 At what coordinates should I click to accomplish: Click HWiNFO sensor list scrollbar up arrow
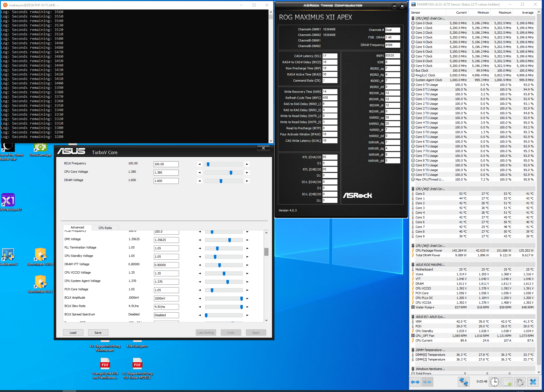[x=539, y=12]
